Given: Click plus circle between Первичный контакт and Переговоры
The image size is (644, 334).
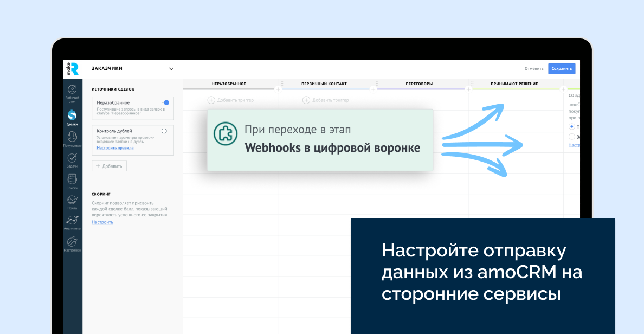Looking at the screenshot, I should point(373,89).
